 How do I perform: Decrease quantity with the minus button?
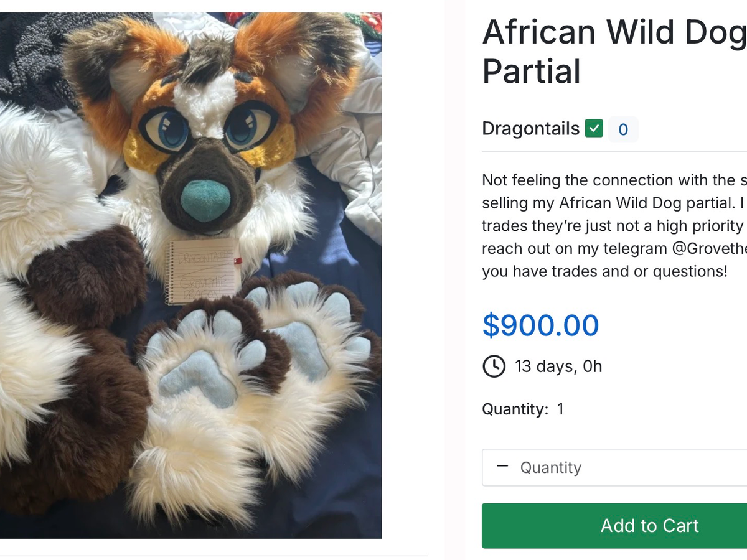503,467
